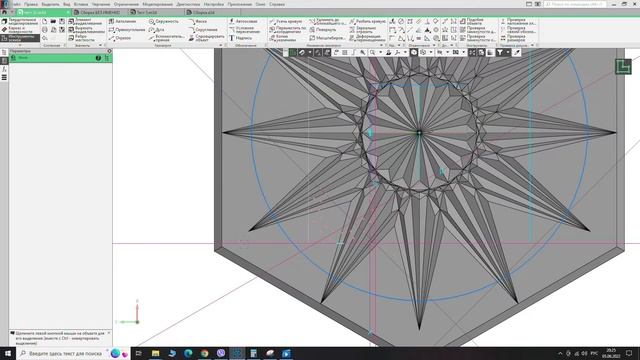Select Усечь кривую tool
This screenshot has height=360, width=640.
286,21
